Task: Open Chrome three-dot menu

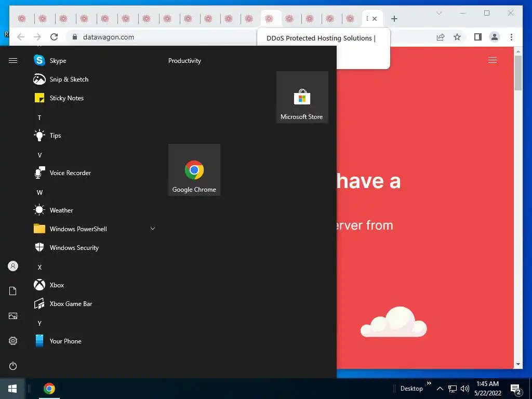Action: (511, 37)
